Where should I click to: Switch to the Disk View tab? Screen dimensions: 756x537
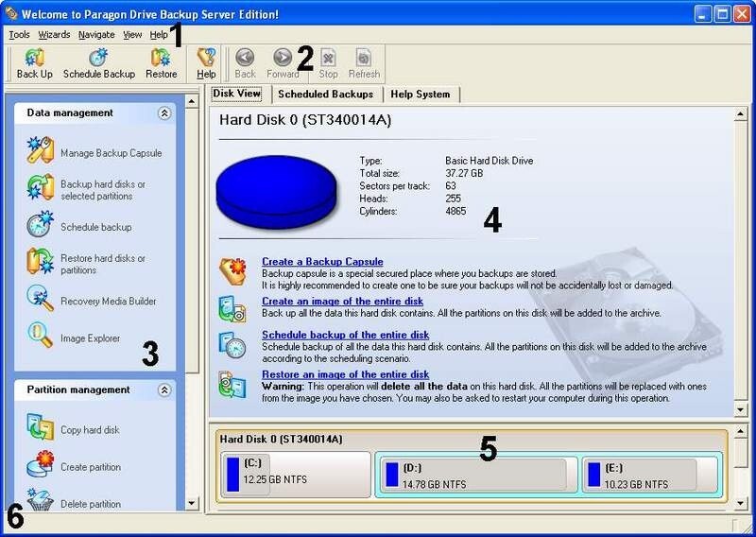(237, 94)
